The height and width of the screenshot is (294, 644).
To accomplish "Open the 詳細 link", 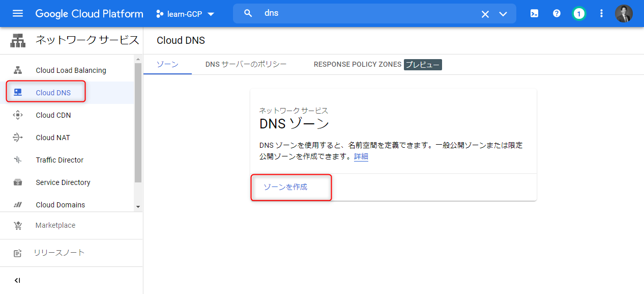I will [361, 156].
